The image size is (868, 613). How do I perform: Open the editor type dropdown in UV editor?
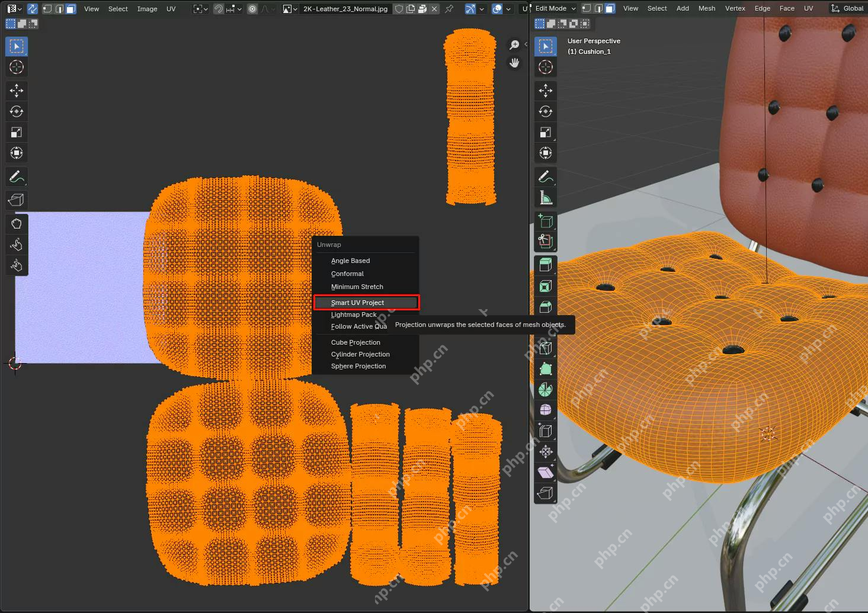click(x=14, y=9)
